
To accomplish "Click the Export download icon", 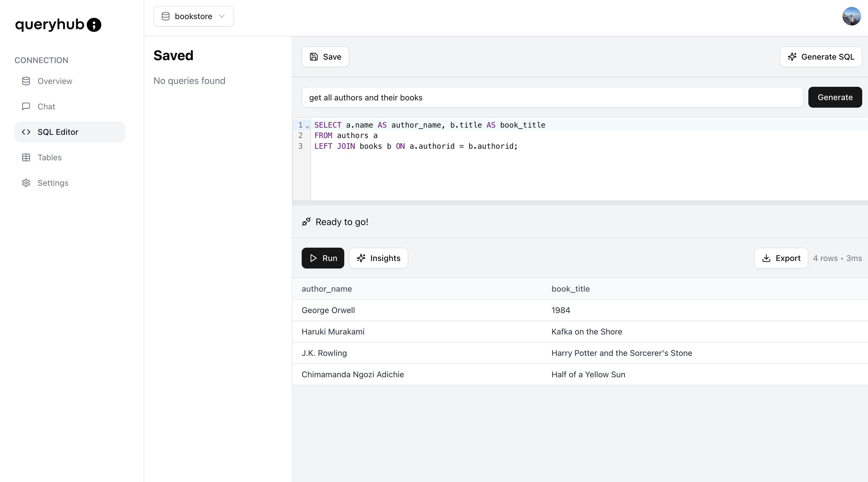I will [766, 258].
